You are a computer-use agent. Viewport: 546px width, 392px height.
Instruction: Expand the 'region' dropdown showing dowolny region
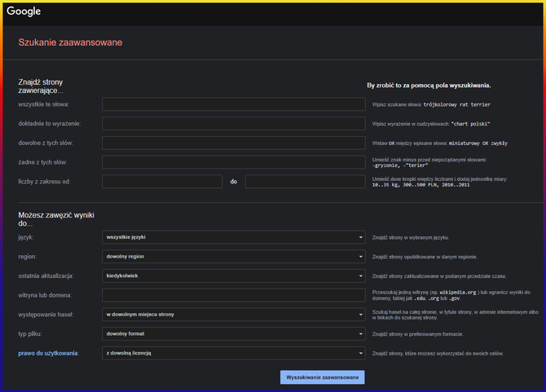tap(234, 257)
